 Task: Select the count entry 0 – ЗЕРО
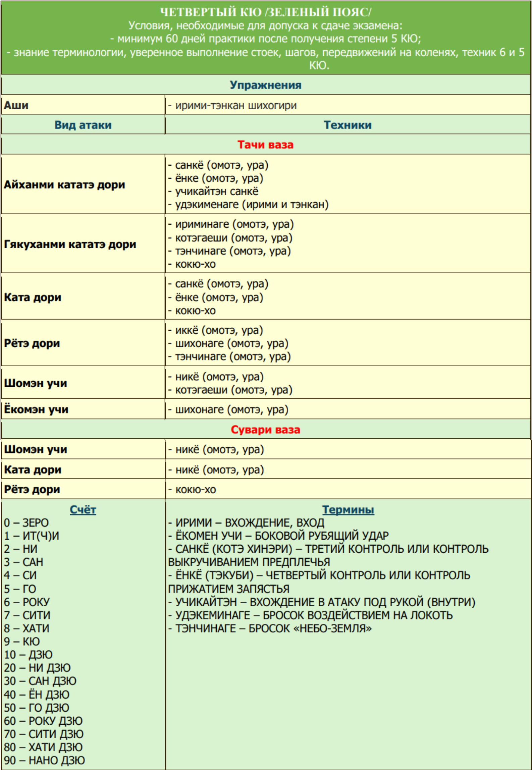coord(26,522)
